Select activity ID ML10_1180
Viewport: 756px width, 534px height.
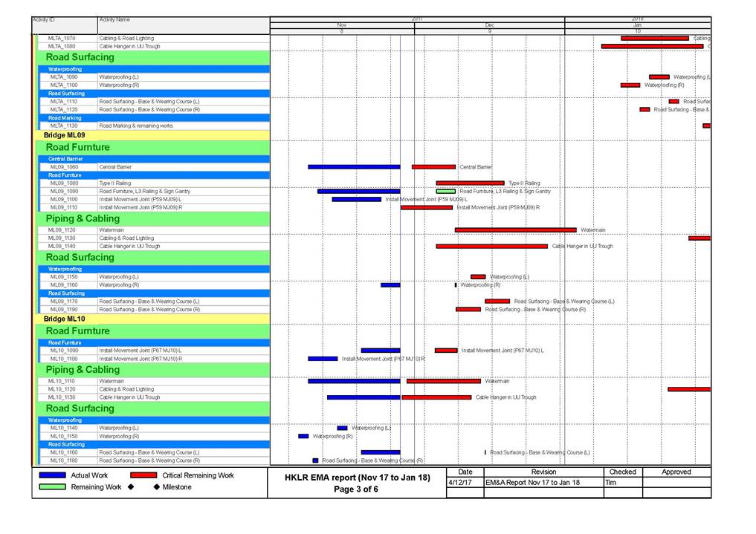(x=64, y=460)
